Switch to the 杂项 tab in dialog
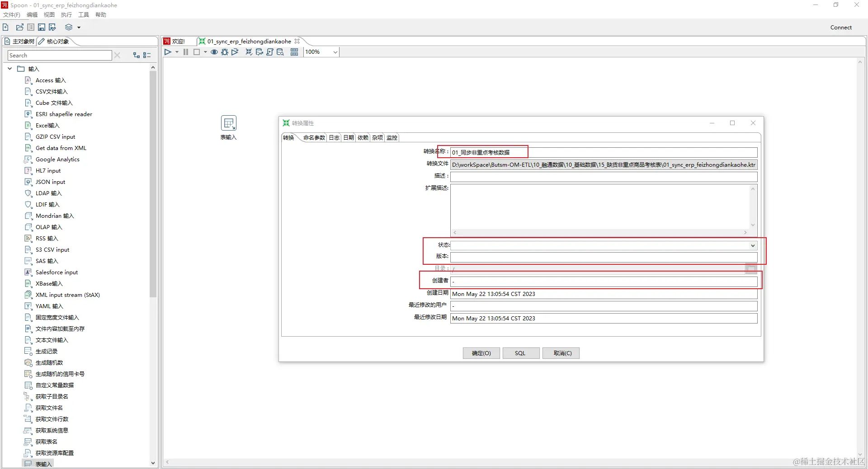This screenshot has height=469, width=868. click(x=377, y=138)
